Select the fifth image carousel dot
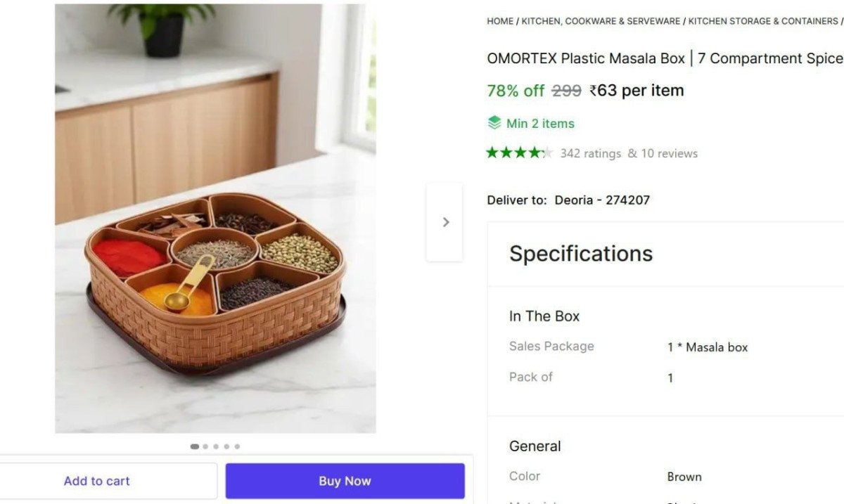This screenshot has height=504, width=844. (x=237, y=446)
